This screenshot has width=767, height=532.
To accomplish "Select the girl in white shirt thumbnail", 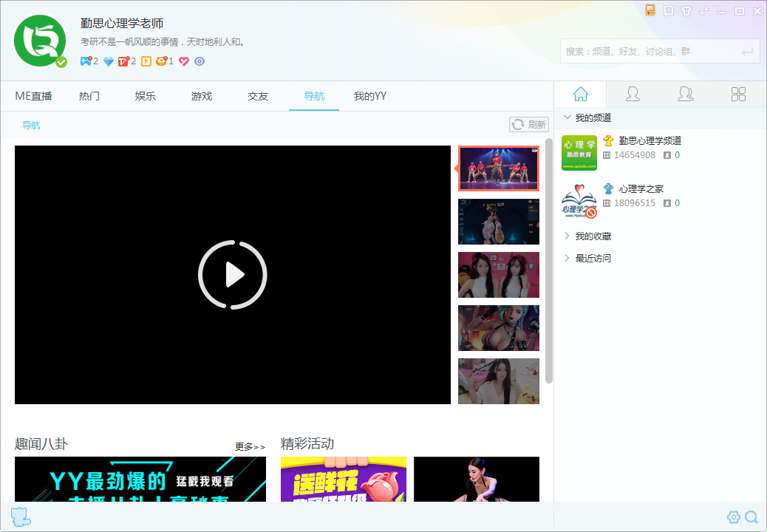I will [499, 381].
